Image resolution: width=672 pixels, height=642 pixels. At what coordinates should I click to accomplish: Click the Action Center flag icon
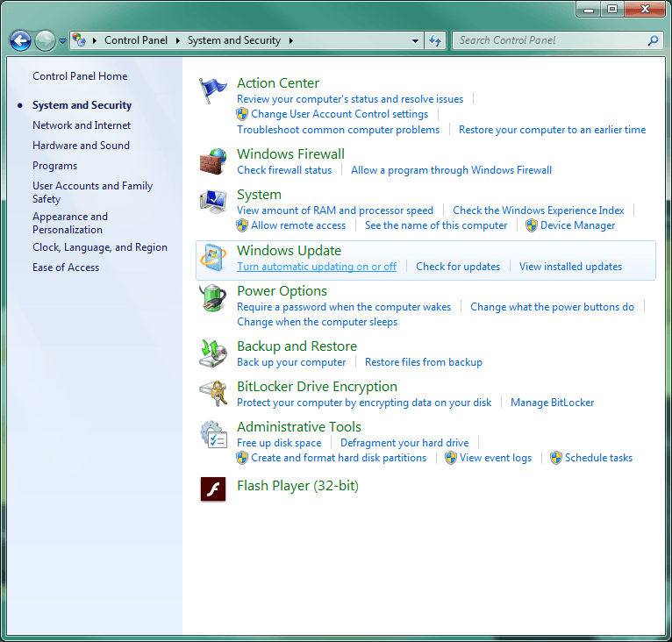[212, 90]
